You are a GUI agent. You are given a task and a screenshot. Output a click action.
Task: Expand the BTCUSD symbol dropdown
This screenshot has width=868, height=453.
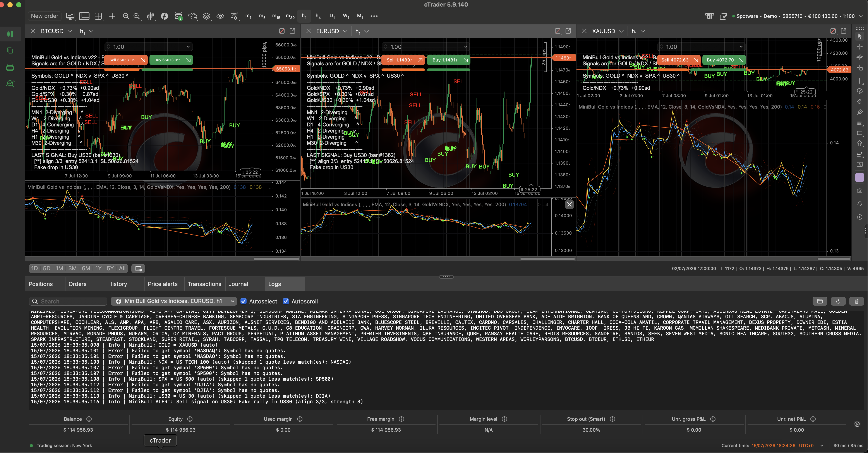(70, 31)
